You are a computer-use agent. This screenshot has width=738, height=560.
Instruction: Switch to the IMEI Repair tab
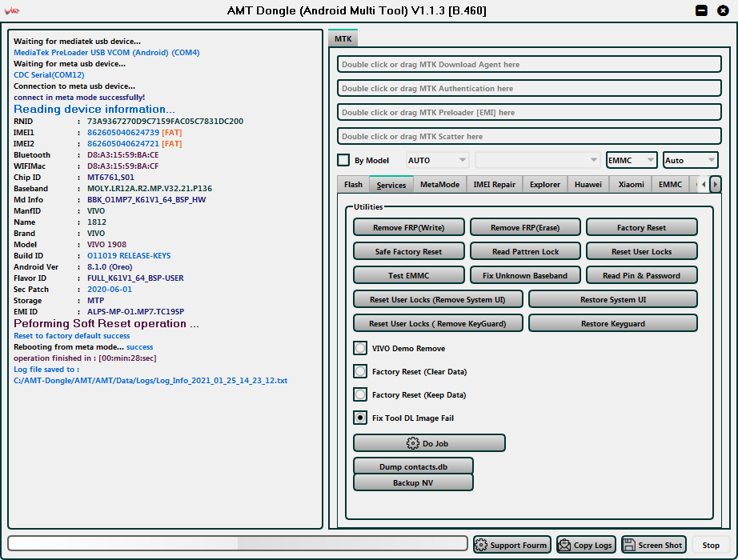coord(494,184)
